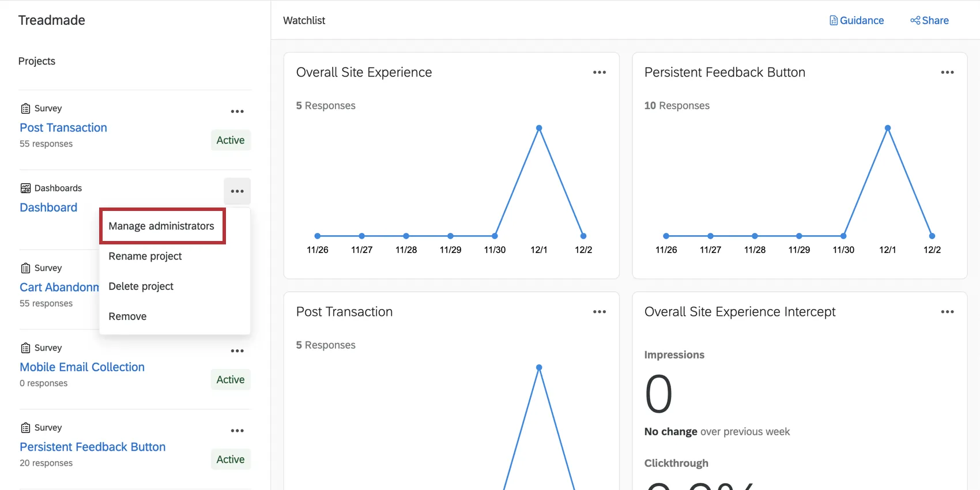Open Overall Site Experience widget menu
Screen dimensions: 980x490
pyautogui.click(x=600, y=73)
